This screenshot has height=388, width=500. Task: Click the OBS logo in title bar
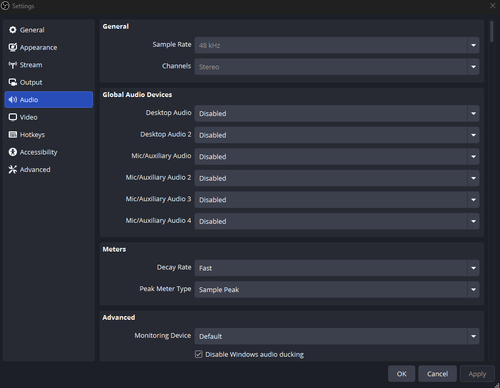coord(5,6)
